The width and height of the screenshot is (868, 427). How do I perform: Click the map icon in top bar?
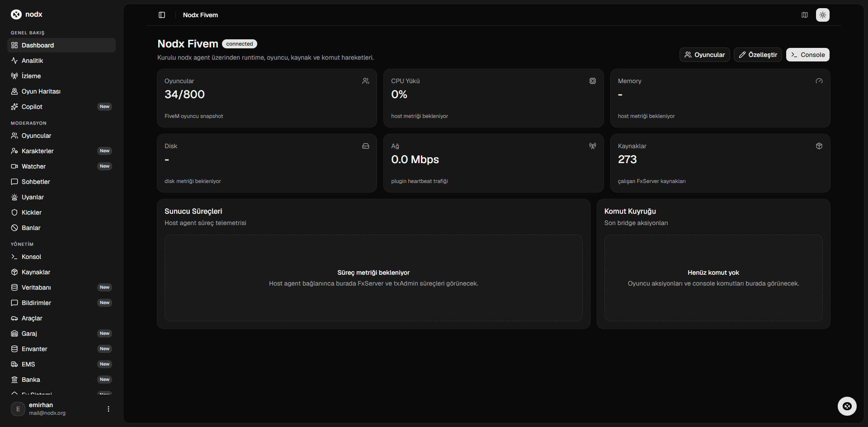[805, 15]
